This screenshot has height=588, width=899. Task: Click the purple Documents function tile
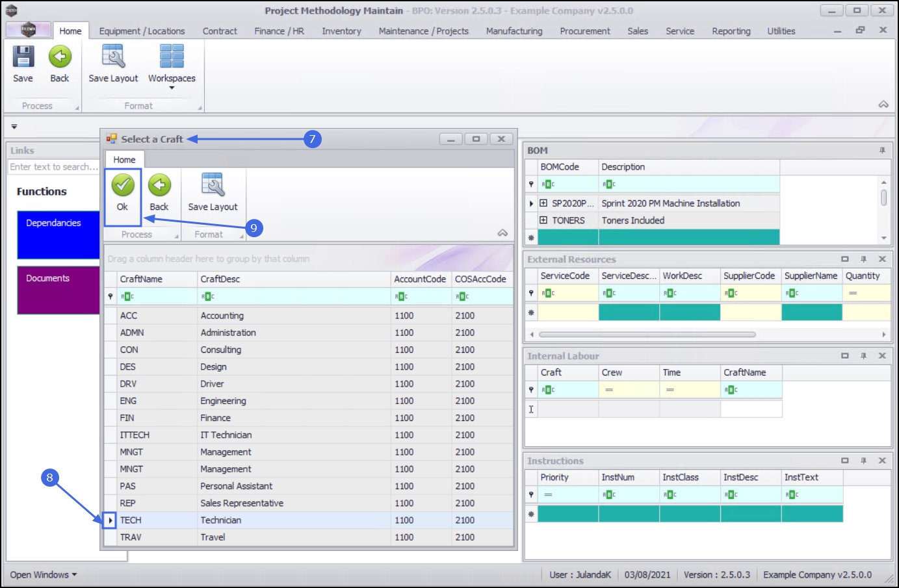pos(59,290)
